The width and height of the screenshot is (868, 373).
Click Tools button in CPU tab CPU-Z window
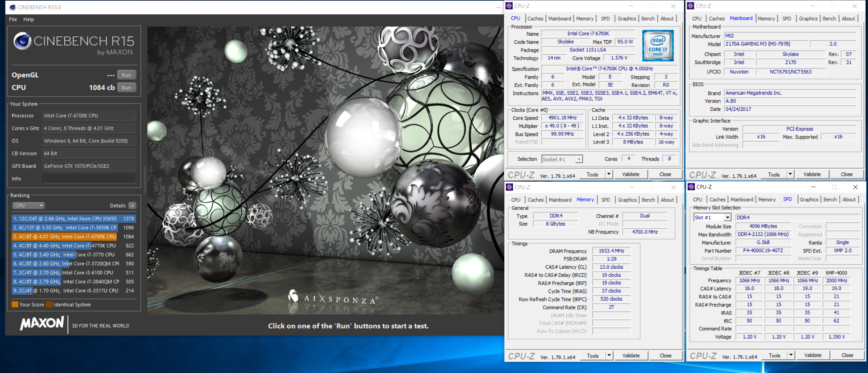point(592,174)
